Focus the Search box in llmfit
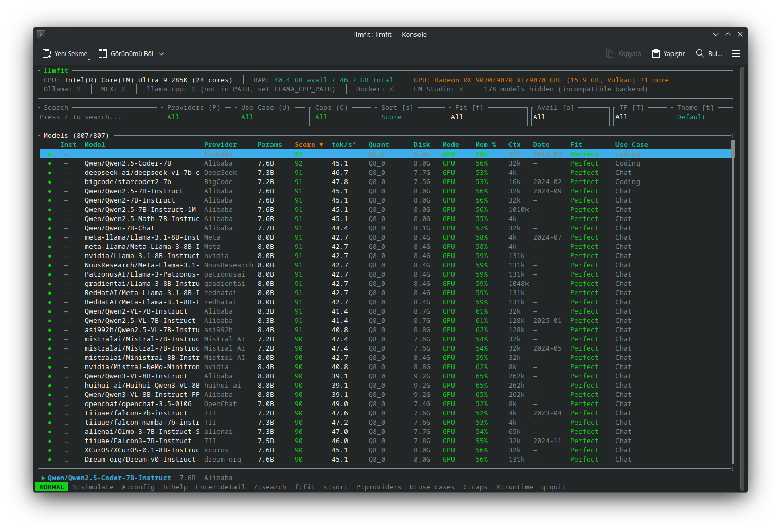This screenshot has height=532, width=781. point(97,117)
